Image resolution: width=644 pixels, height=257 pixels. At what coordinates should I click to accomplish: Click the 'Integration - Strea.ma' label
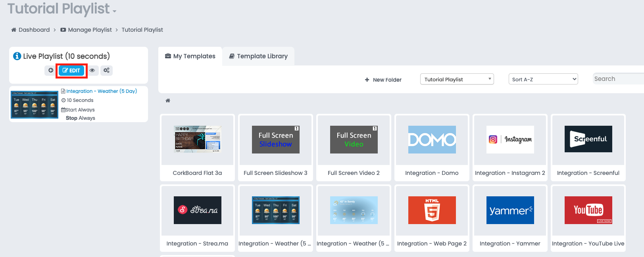point(197,244)
